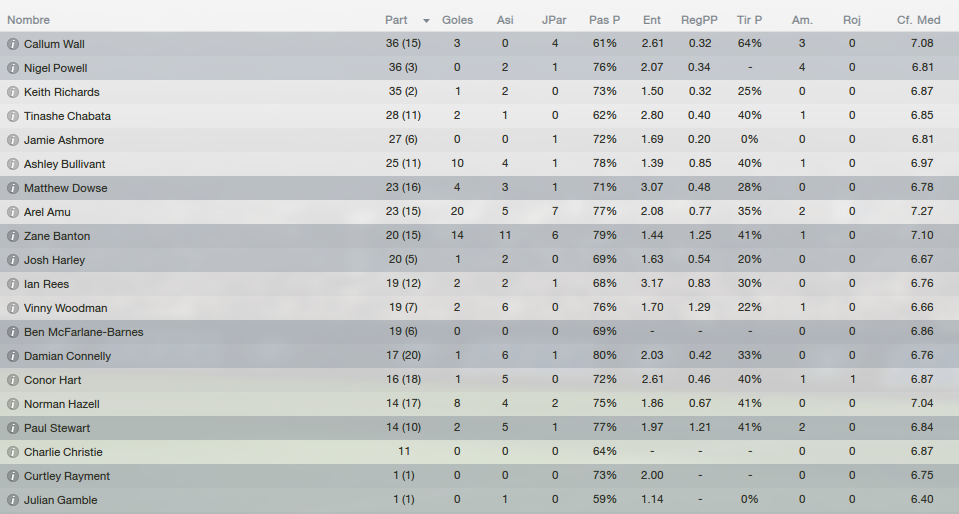Select the Matthew Dowse row

[x=480, y=188]
